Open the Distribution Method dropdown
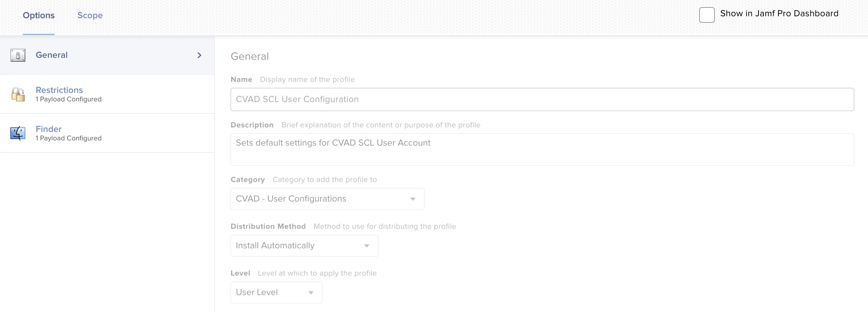Image resolution: width=868 pixels, height=312 pixels. click(304, 246)
